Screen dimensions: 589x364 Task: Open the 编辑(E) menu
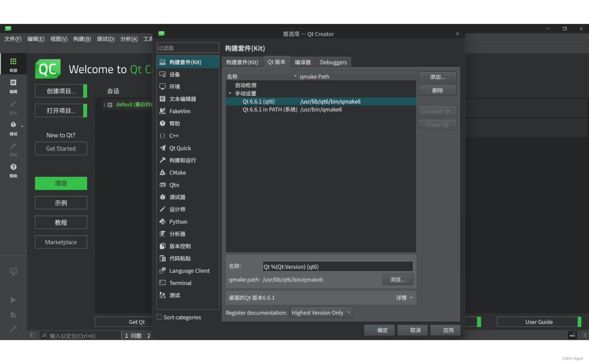tap(36, 39)
